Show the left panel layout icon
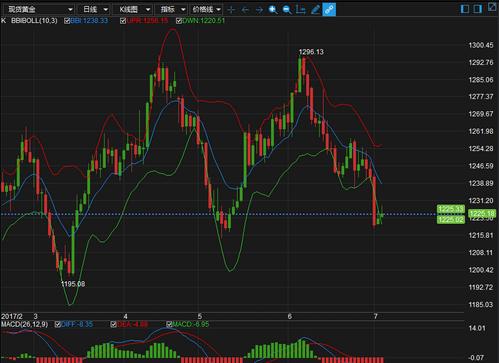The image size is (499, 363). [465, 9]
